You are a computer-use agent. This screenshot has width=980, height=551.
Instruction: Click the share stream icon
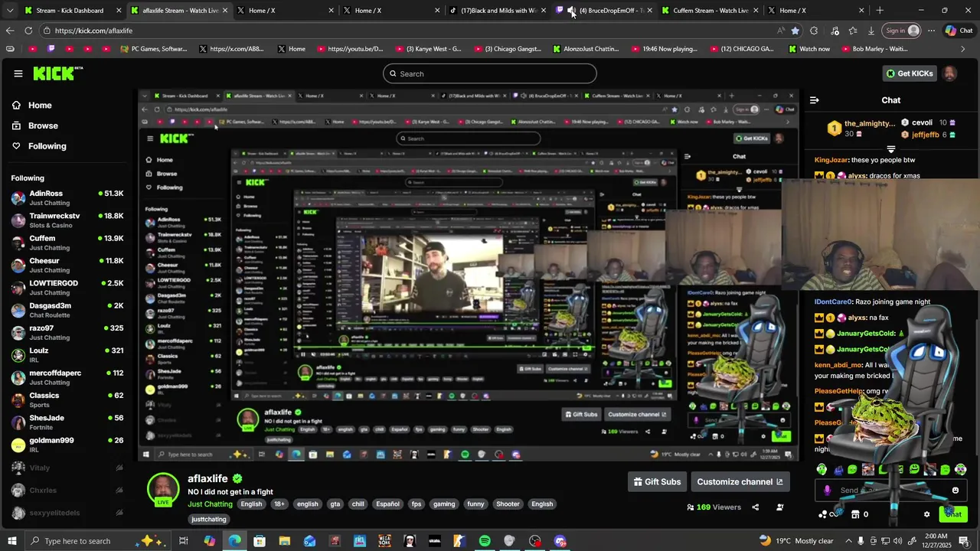pos(755,507)
